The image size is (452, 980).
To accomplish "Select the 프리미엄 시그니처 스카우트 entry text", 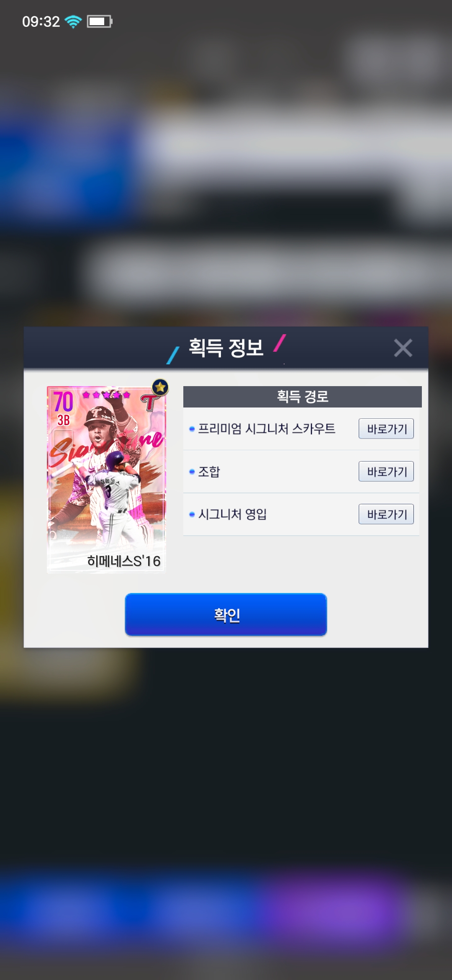I will pos(267,428).
